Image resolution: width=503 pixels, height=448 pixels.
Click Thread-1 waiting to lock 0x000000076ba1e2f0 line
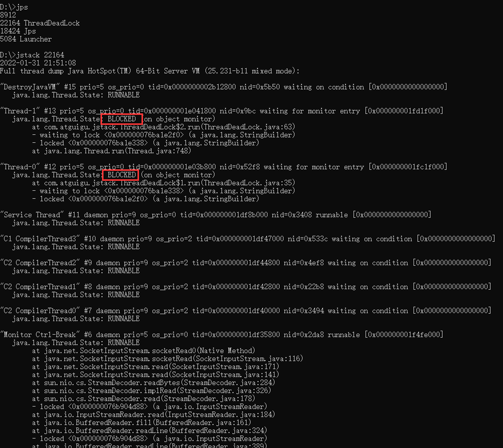tap(163, 135)
